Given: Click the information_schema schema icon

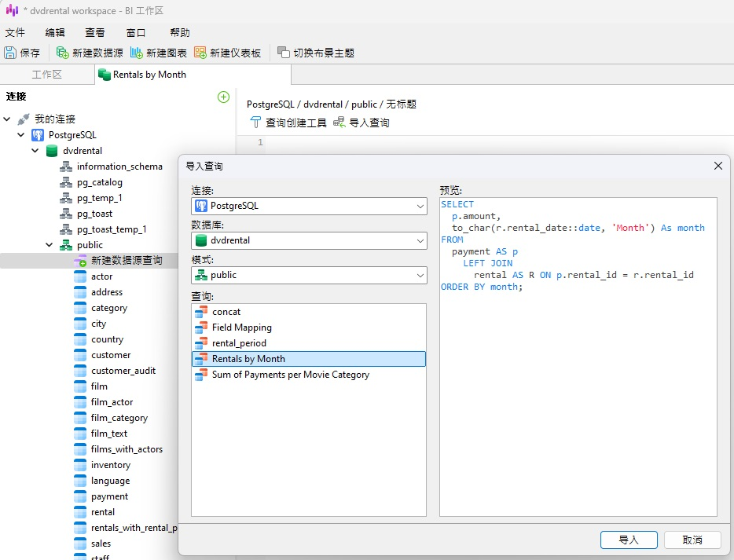Looking at the screenshot, I should [66, 167].
